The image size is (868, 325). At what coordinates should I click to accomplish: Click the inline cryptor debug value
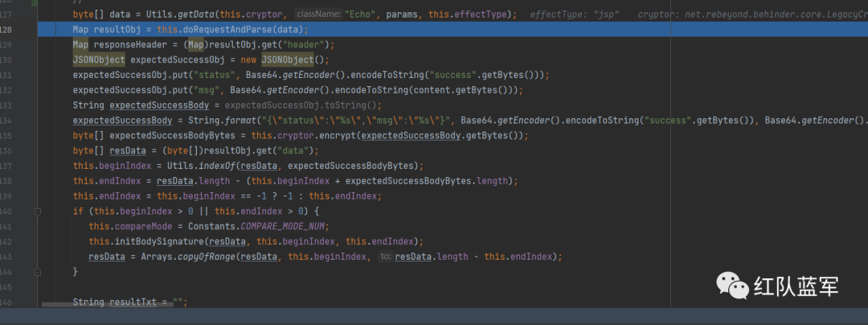752,14
